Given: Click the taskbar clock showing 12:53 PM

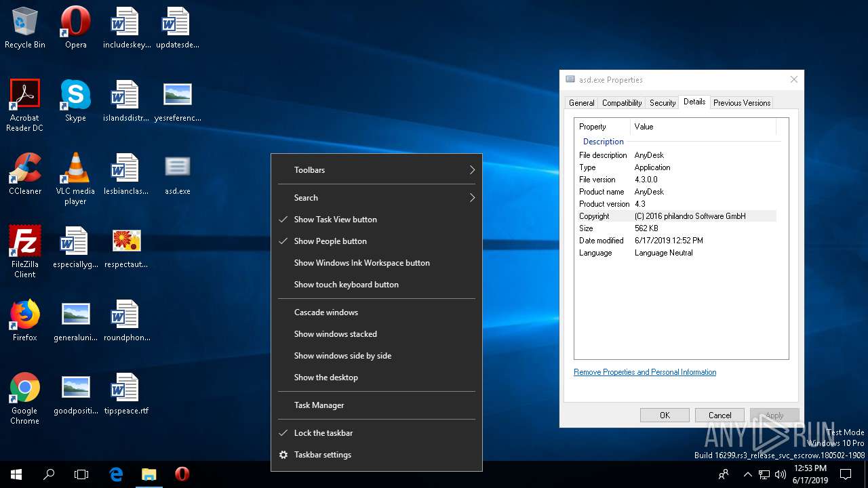Looking at the screenshot, I should tap(810, 474).
